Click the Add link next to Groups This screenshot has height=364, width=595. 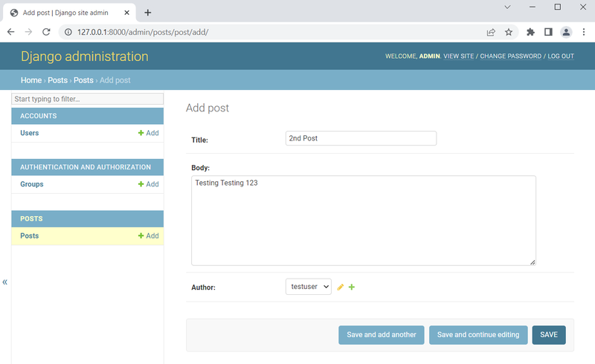coord(148,184)
